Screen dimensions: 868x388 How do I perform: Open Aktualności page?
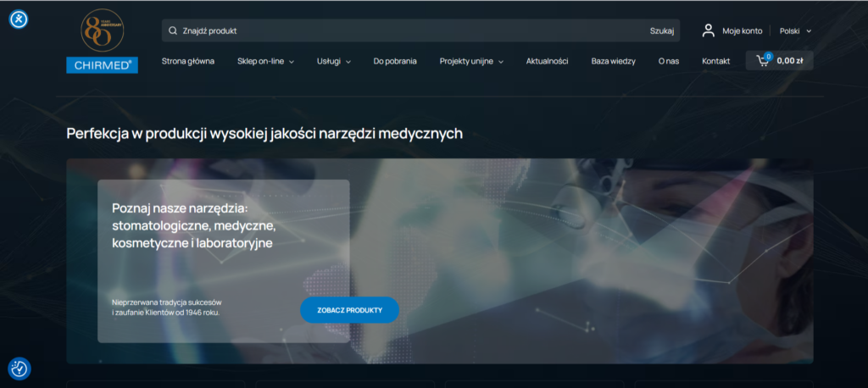coord(547,62)
